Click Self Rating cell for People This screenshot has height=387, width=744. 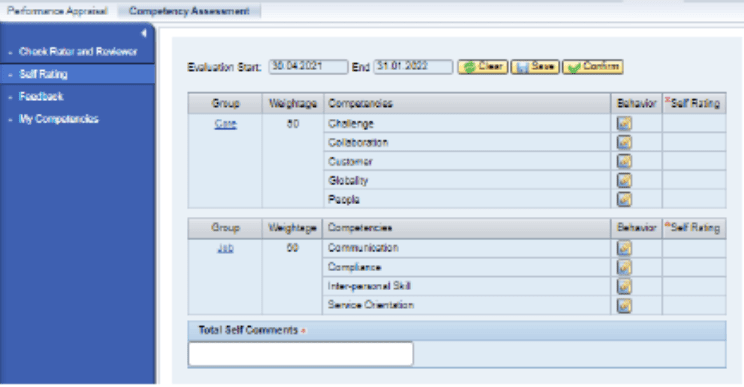[x=694, y=199]
